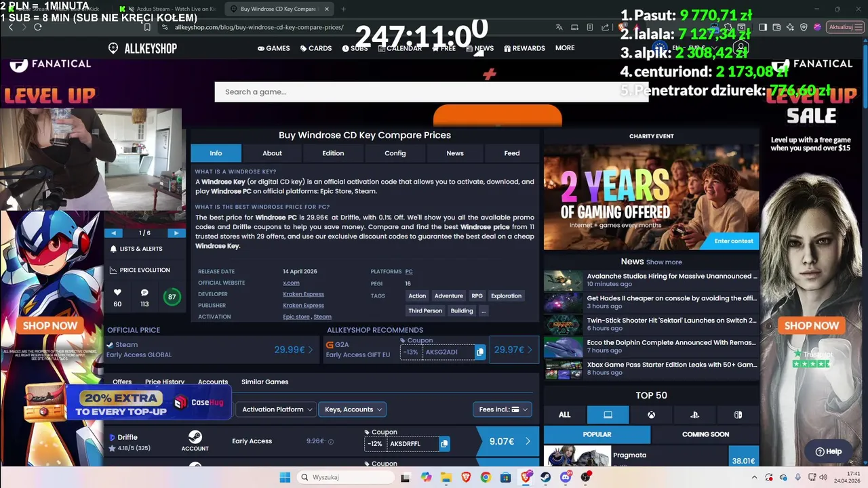Open the PC platforms link
This screenshot has height=488, width=868.
[409, 271]
